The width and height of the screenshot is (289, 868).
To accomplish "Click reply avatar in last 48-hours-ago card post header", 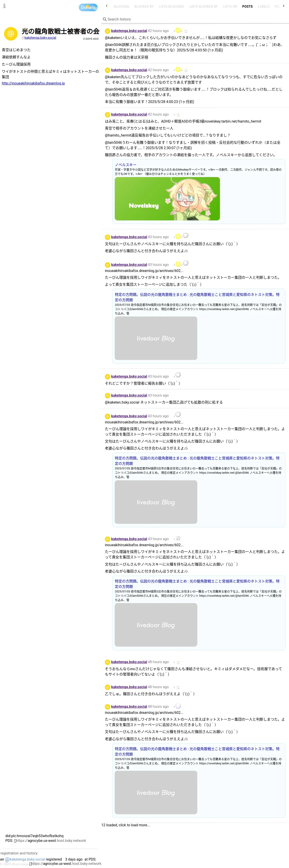I will coord(178,706).
